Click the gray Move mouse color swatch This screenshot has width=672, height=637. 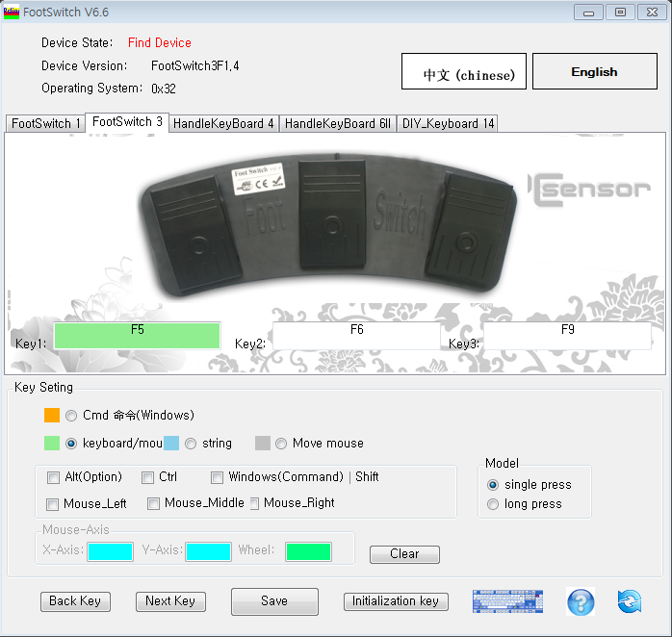coord(262,444)
